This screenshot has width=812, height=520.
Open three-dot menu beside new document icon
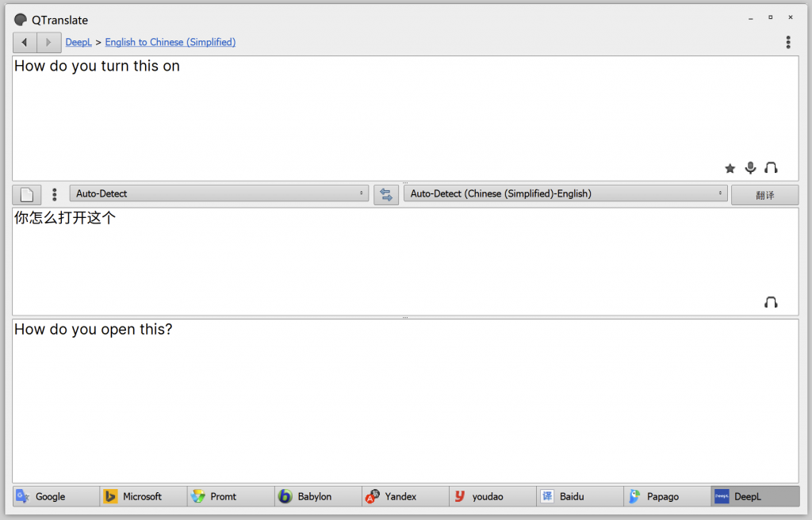click(54, 194)
